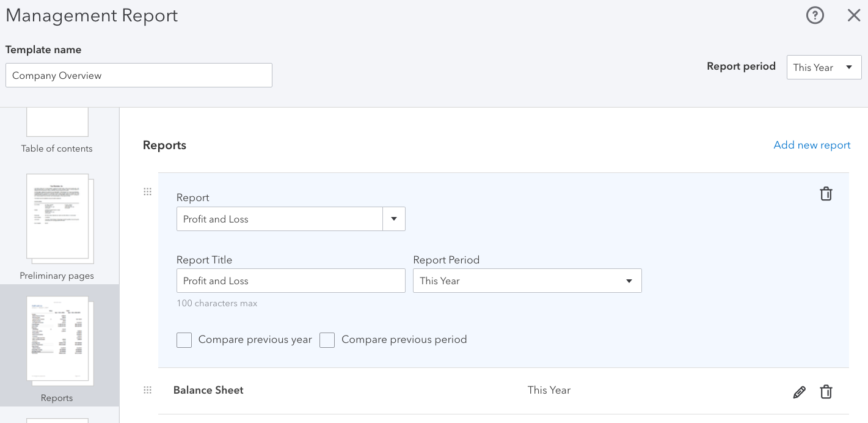Open the top Report period dropdown

point(823,67)
